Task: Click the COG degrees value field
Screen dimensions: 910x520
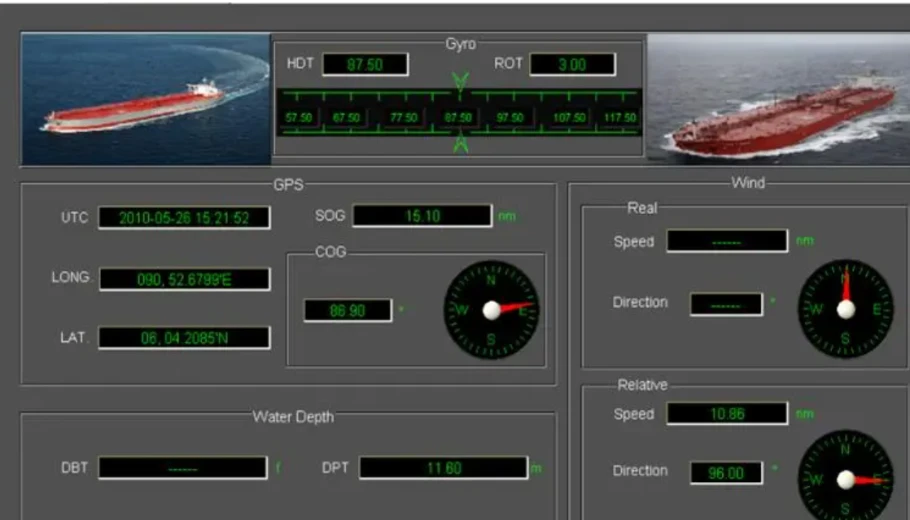Action: tap(348, 311)
